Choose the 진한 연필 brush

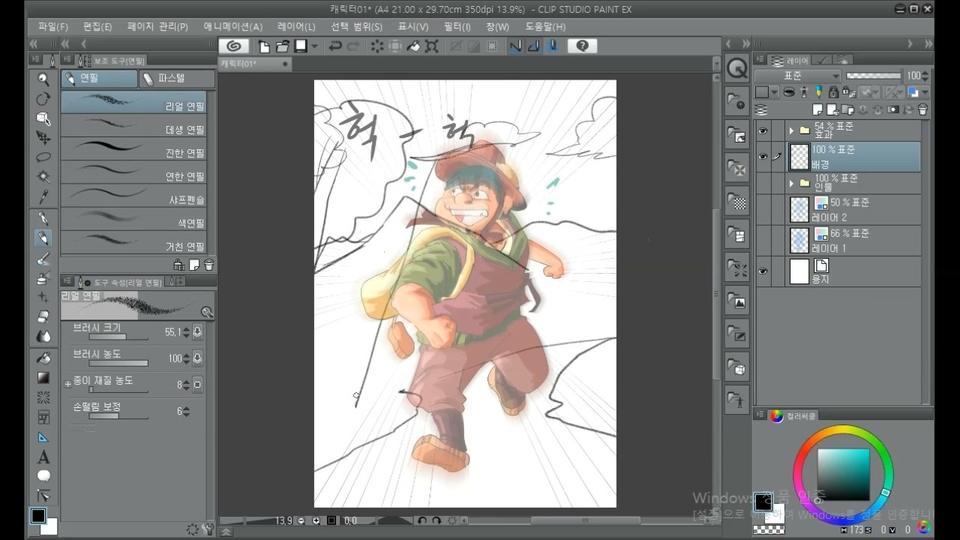[134, 151]
